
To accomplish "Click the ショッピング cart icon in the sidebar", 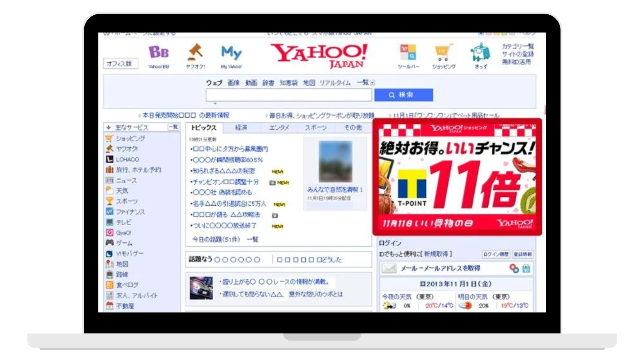I will pos(109,138).
